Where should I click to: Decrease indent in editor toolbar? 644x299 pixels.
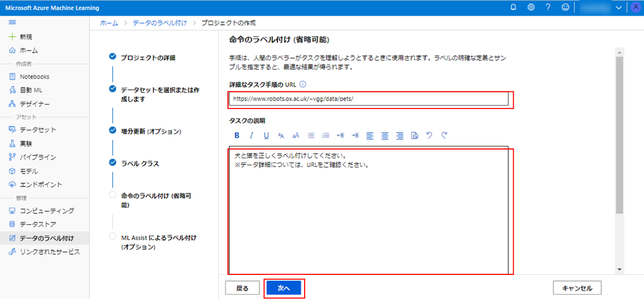click(x=340, y=135)
